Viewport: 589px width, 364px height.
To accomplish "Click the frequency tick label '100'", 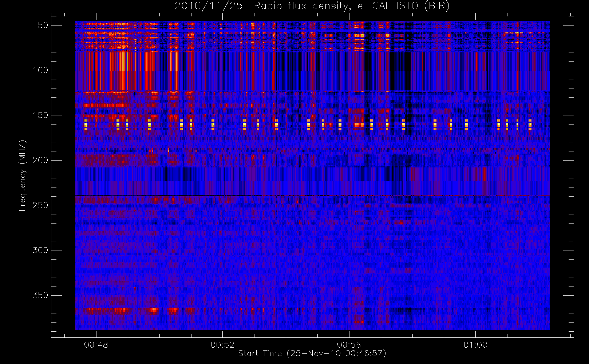I will pos(40,70).
